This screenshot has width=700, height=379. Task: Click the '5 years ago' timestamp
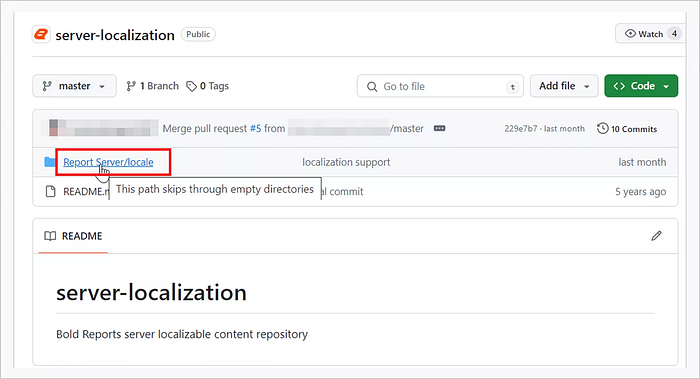[641, 192]
